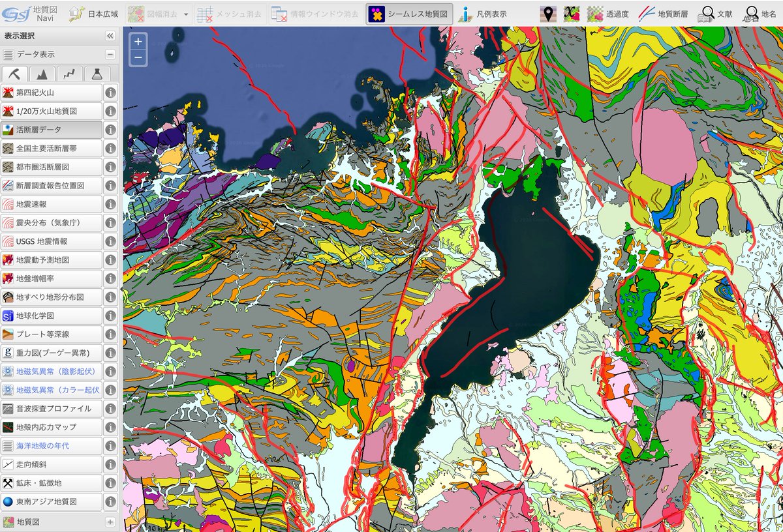Image resolution: width=783 pixels, height=532 pixels.
Task: Toggle the 地質断層 fault lines button
Action: point(664,14)
